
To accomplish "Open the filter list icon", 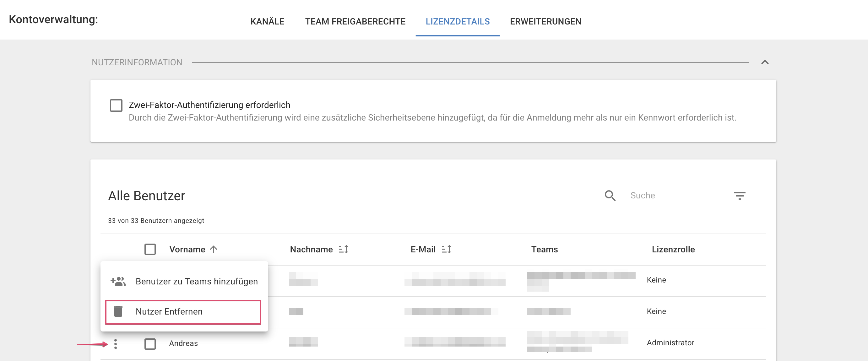I will tap(740, 196).
